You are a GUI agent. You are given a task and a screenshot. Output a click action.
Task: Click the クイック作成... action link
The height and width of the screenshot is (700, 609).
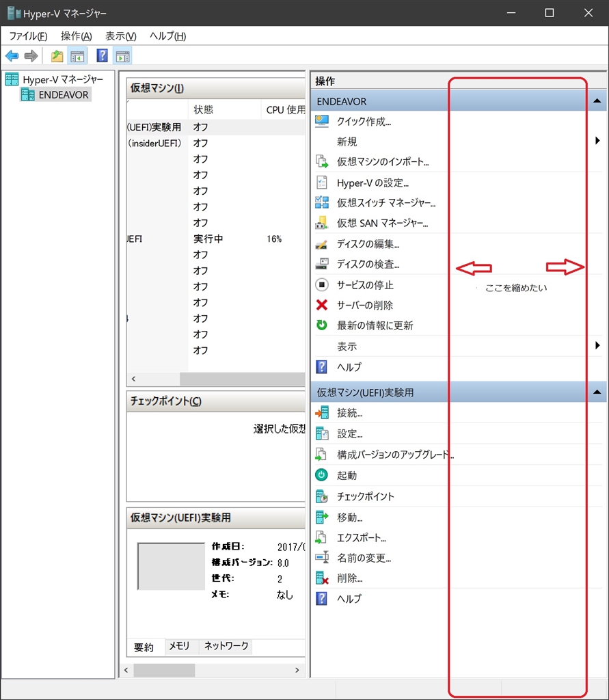[364, 122]
